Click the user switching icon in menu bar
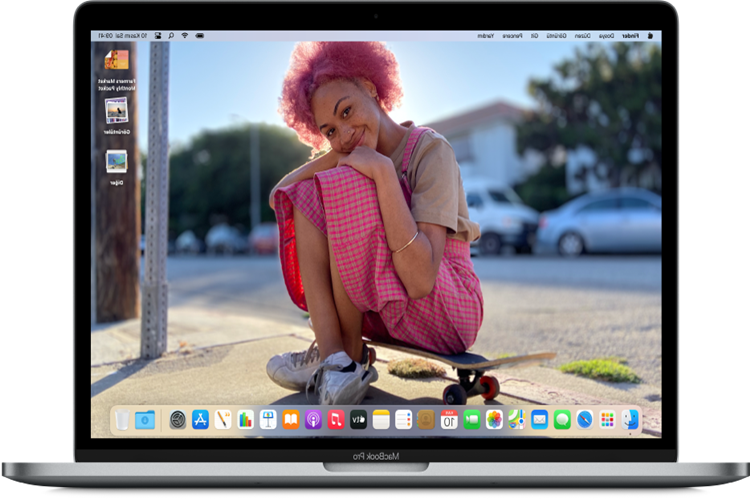The width and height of the screenshot is (750, 500). tap(158, 36)
